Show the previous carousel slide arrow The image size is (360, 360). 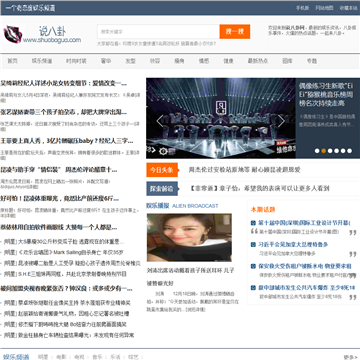pos(160,121)
